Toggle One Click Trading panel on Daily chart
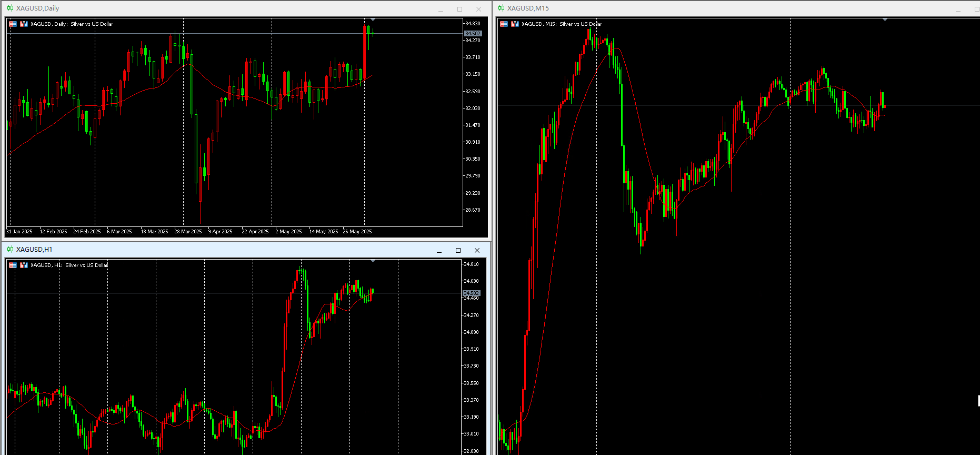The image size is (980, 455). [x=13, y=24]
